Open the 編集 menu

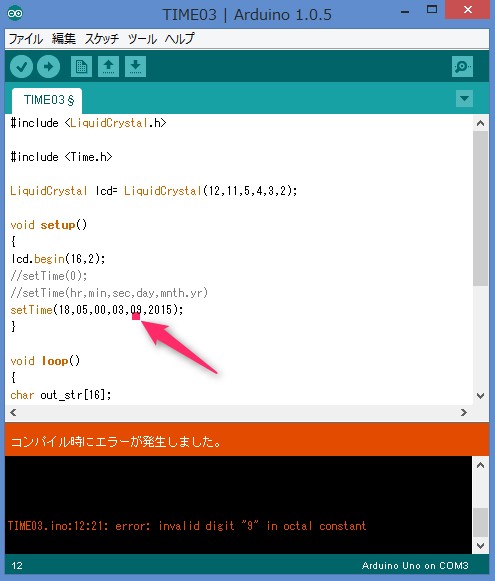(x=64, y=39)
